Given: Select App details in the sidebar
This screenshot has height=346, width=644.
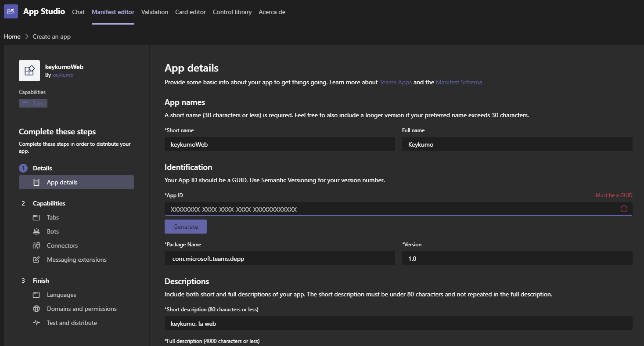Looking at the screenshot, I should [x=76, y=182].
